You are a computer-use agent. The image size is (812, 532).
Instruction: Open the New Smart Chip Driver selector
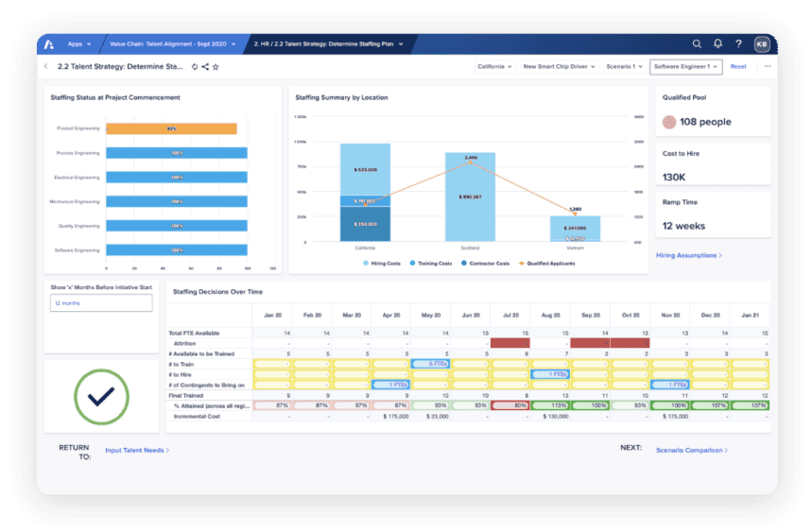click(x=559, y=67)
